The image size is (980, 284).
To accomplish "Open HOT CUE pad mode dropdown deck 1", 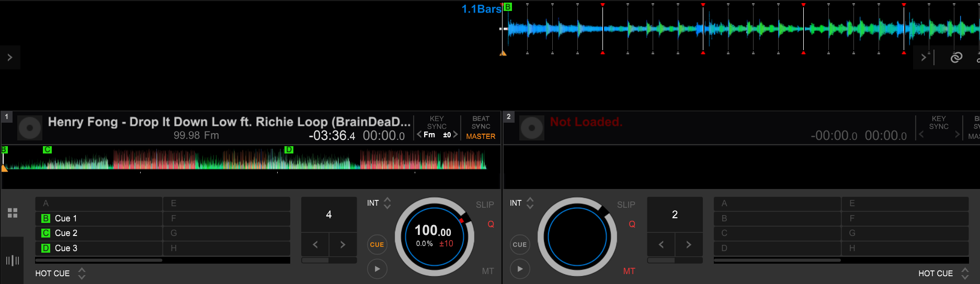I will click(82, 274).
